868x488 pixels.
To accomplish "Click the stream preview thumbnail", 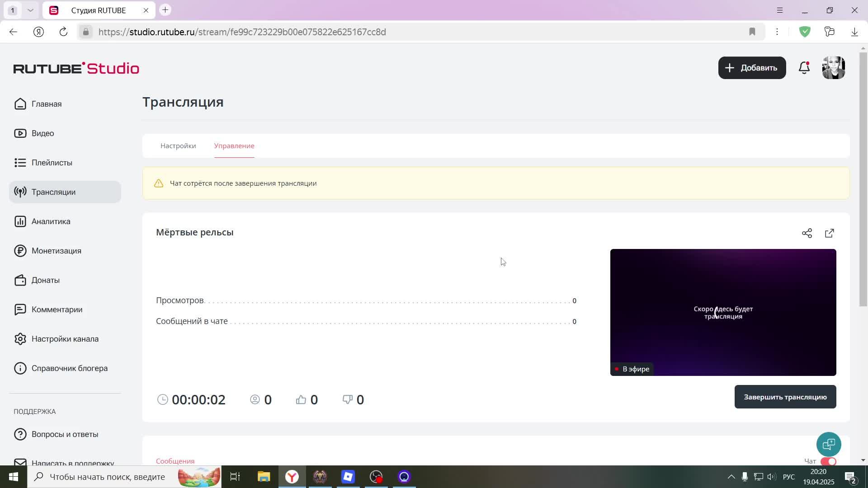I will [722, 312].
